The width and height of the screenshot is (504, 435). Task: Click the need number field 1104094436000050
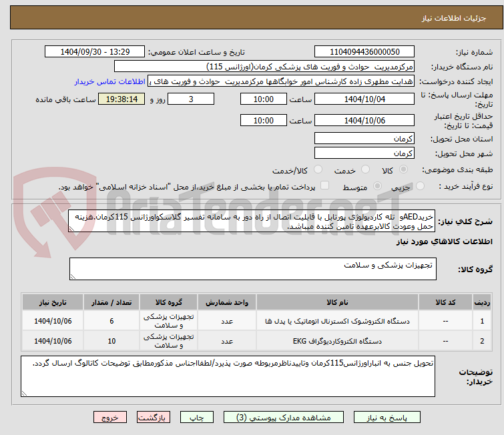pyautogui.click(x=364, y=52)
